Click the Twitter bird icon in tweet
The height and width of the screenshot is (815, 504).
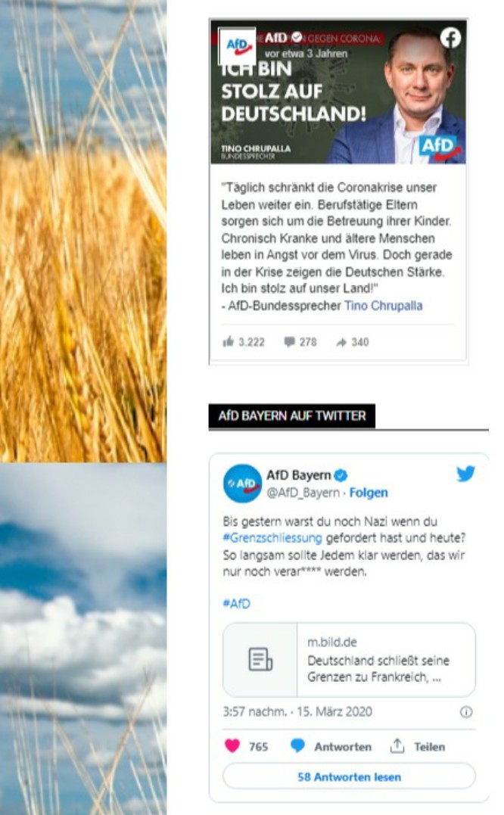coord(465,474)
